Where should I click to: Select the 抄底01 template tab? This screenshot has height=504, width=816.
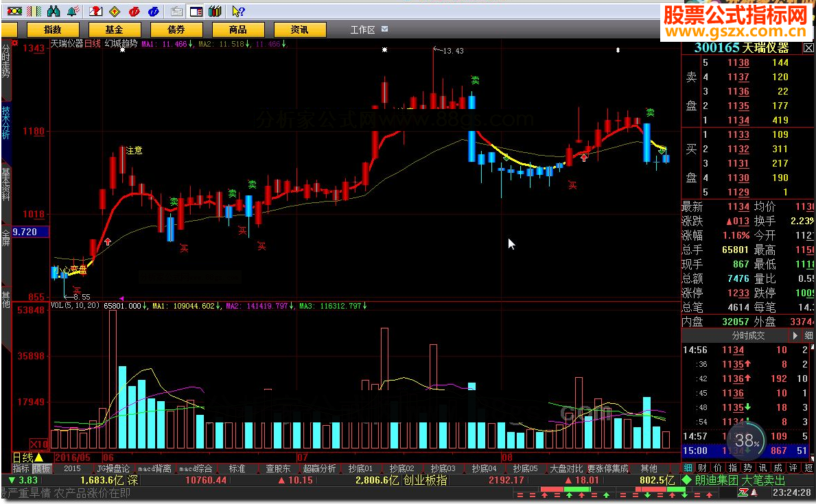[x=360, y=468]
